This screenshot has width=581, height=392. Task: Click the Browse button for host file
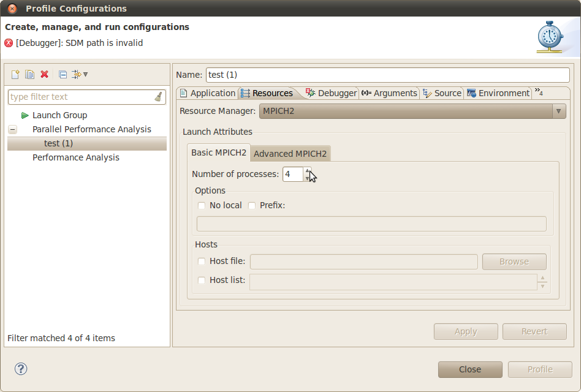point(514,262)
